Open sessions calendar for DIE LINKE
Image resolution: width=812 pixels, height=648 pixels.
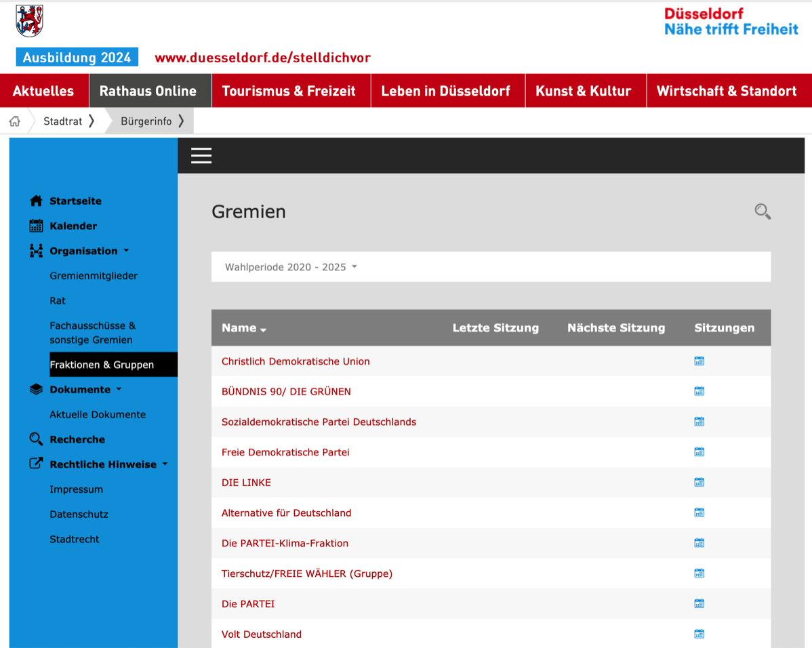(x=699, y=482)
